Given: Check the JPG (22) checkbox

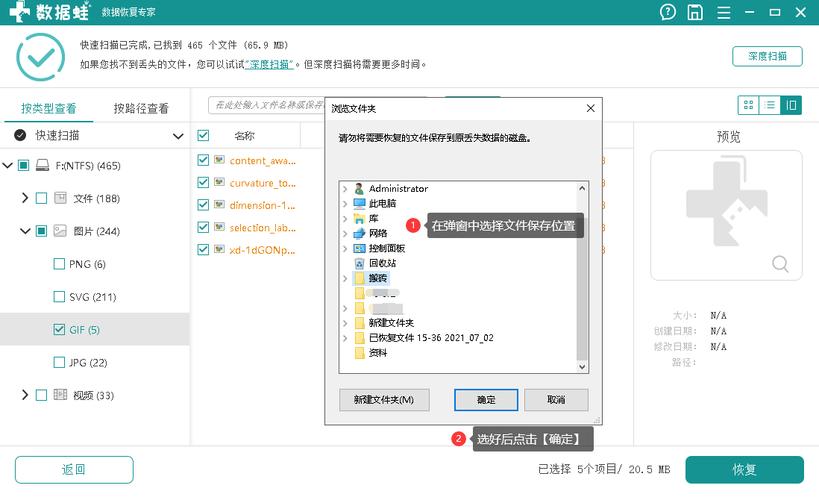Looking at the screenshot, I should pos(59,362).
